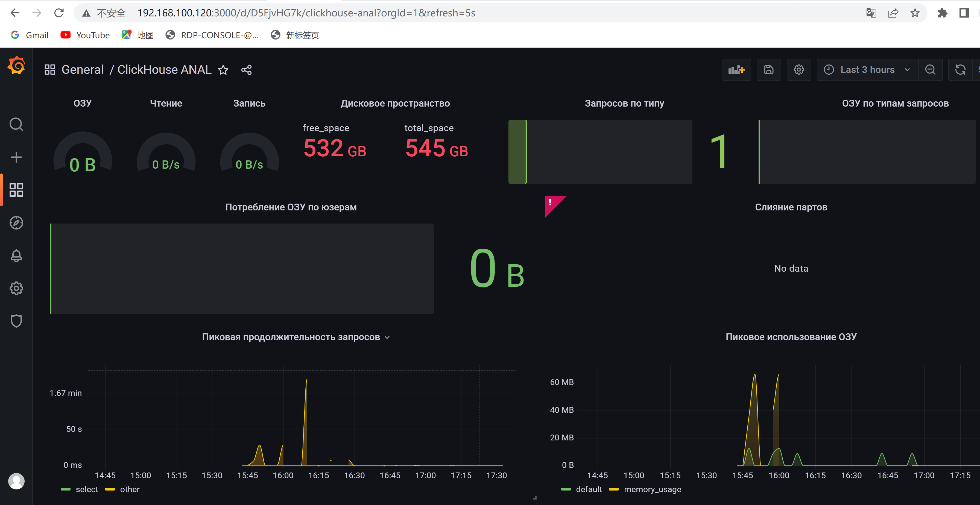This screenshot has height=505, width=980.
Task: Open the RDP-CONSOLE bookmark
Action: (x=212, y=35)
